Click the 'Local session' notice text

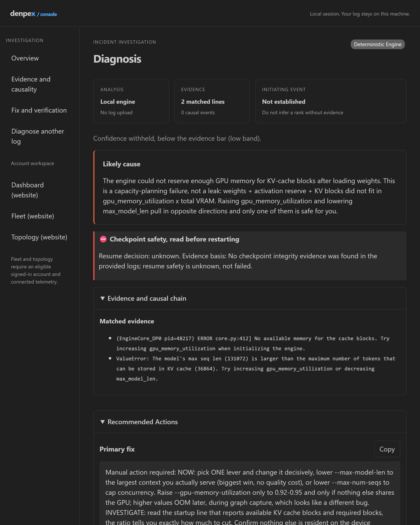pos(360,14)
